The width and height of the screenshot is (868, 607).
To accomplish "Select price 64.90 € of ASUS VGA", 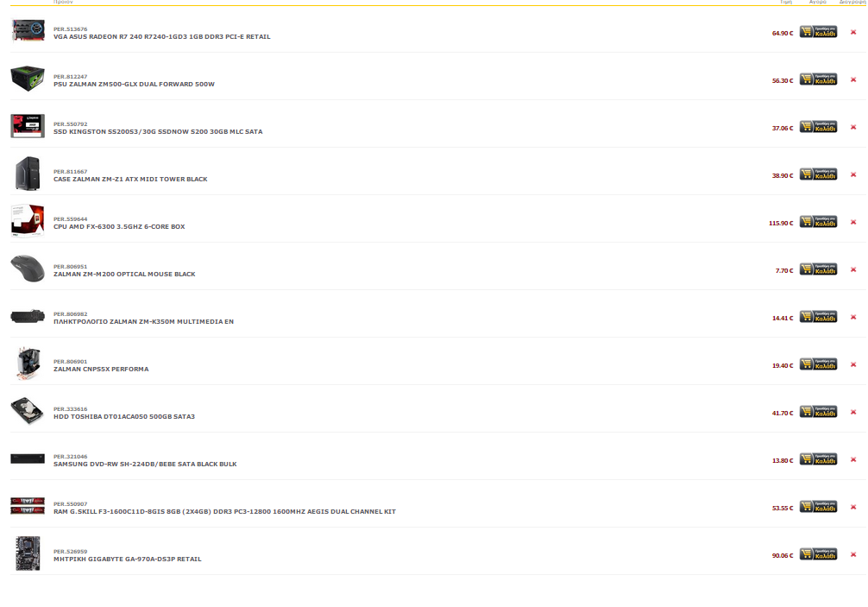I will pyautogui.click(x=783, y=33).
